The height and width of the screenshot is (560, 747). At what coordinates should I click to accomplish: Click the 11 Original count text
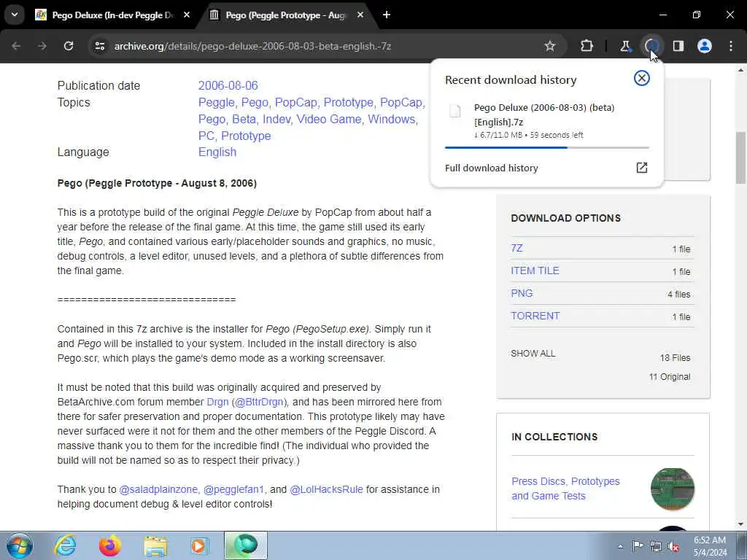(x=670, y=377)
